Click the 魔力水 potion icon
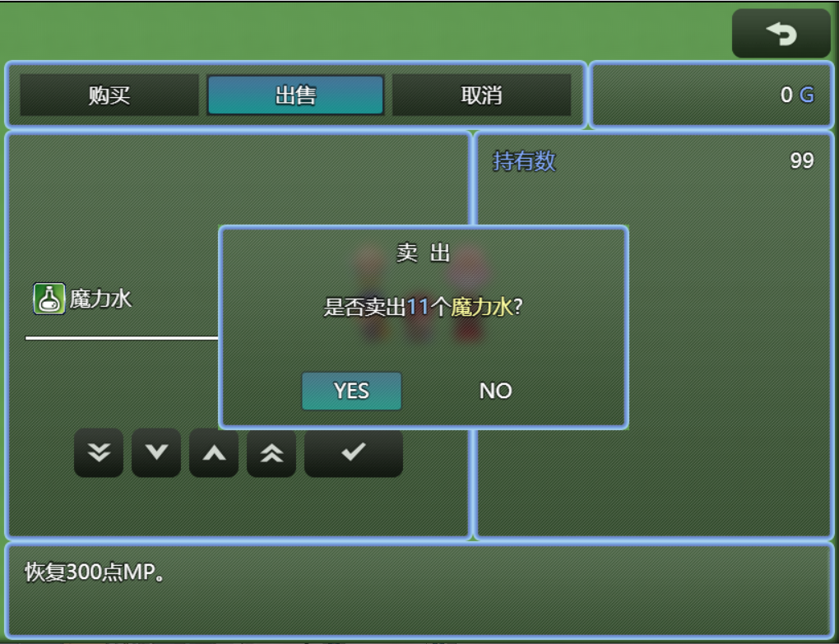Viewport: 839px width, 644px height. tap(49, 299)
